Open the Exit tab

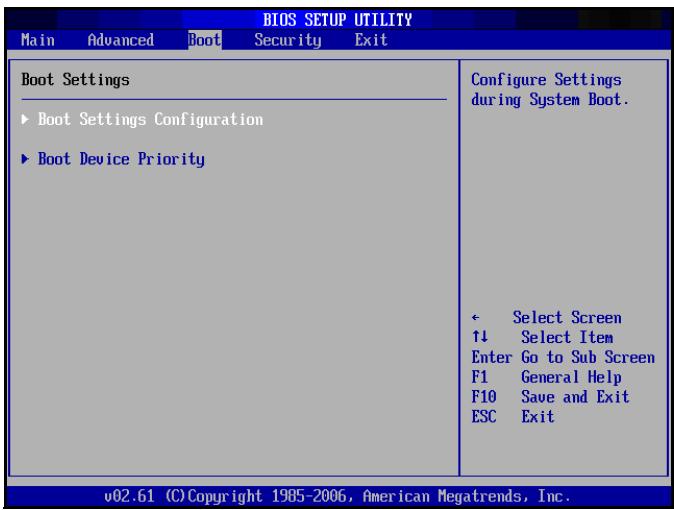[x=371, y=40]
